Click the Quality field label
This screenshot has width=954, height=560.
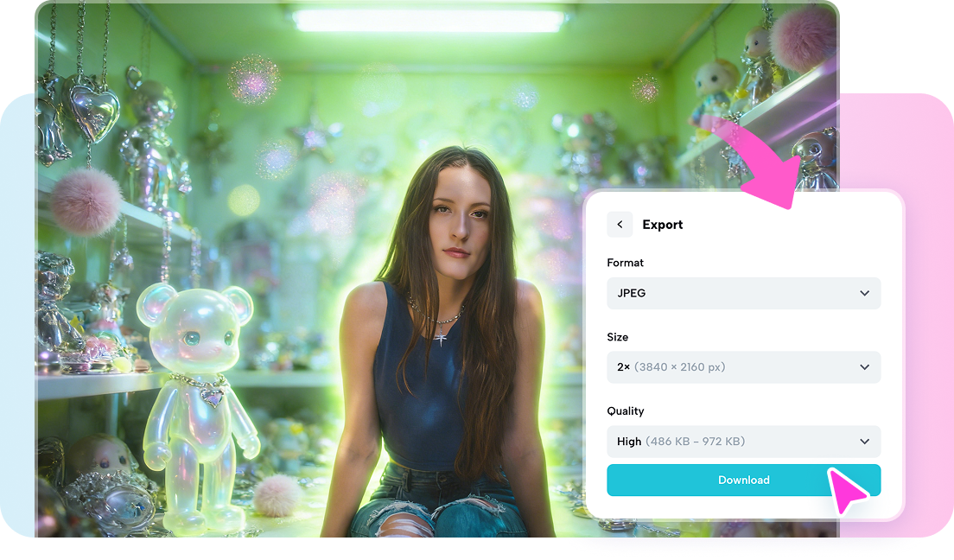[626, 411]
